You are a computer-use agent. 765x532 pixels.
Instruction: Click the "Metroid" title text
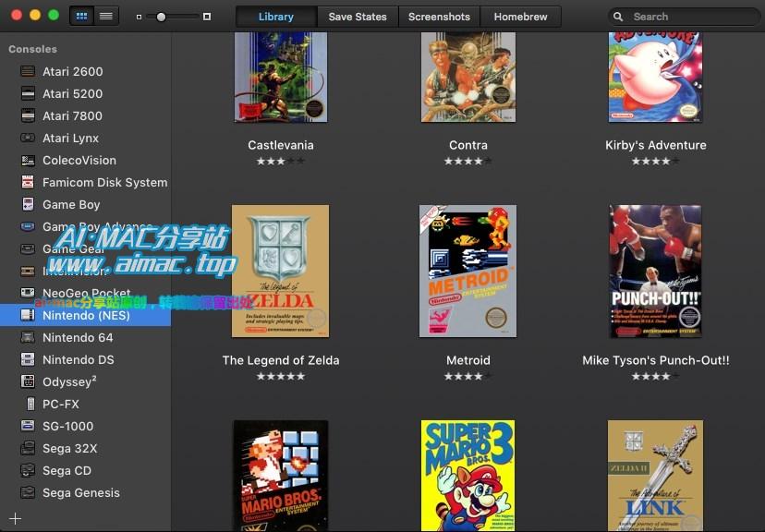pyautogui.click(x=468, y=360)
